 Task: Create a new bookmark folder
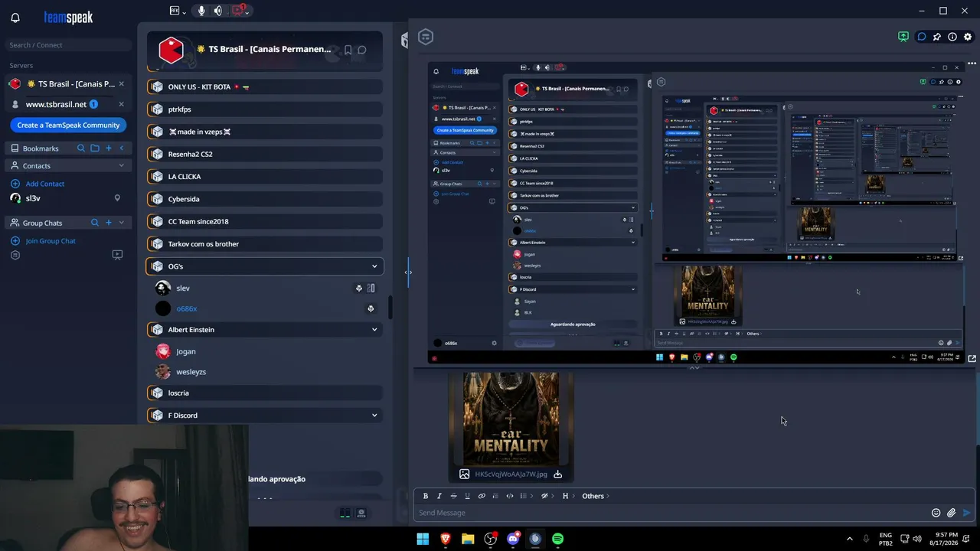(x=95, y=148)
